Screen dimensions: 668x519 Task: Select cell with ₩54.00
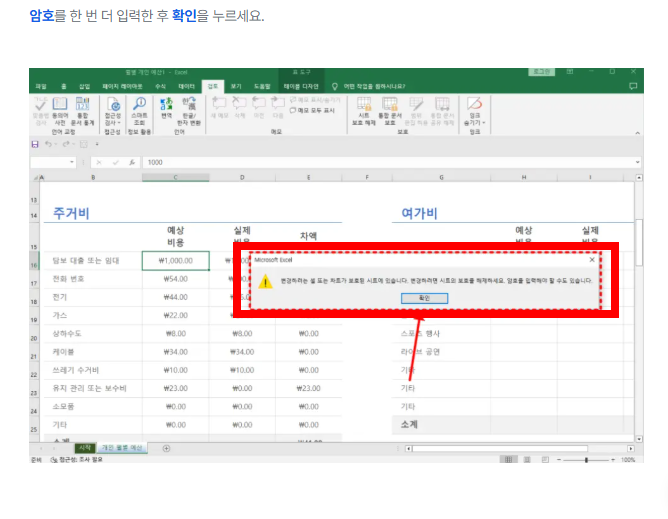point(176,279)
